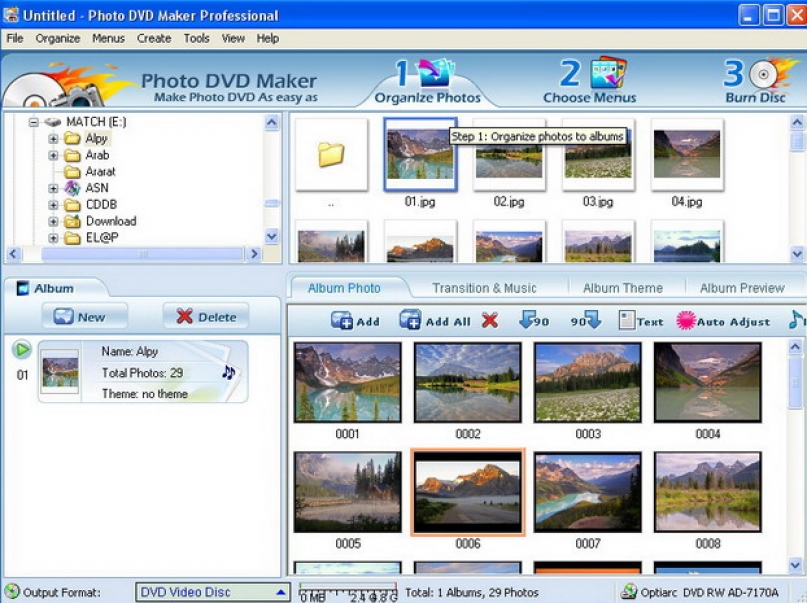Viewport: 807px width, 603px height.
Task: Go to step 3 Burn Disc
Action: (756, 81)
